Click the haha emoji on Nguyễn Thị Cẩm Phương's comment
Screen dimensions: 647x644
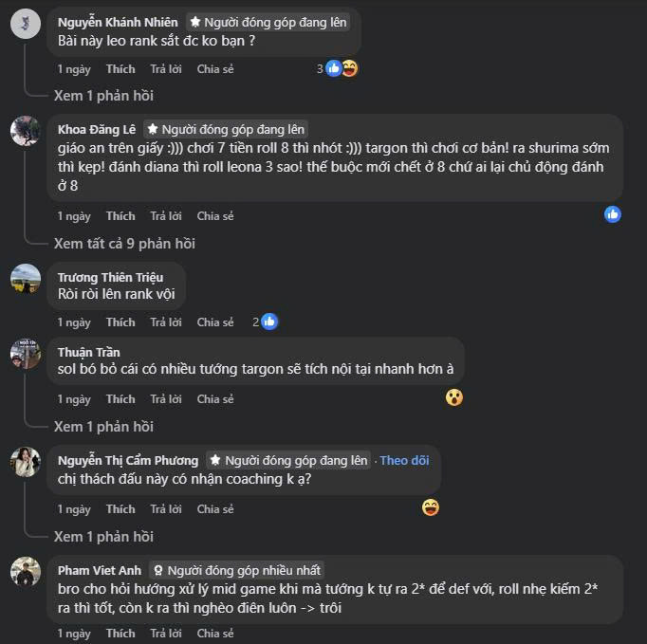(x=431, y=507)
